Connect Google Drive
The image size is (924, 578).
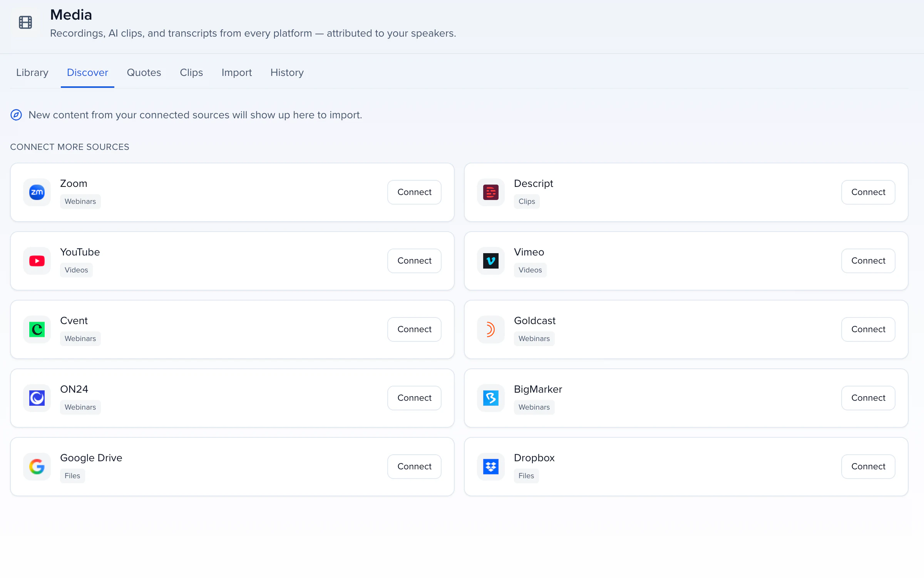[414, 467]
